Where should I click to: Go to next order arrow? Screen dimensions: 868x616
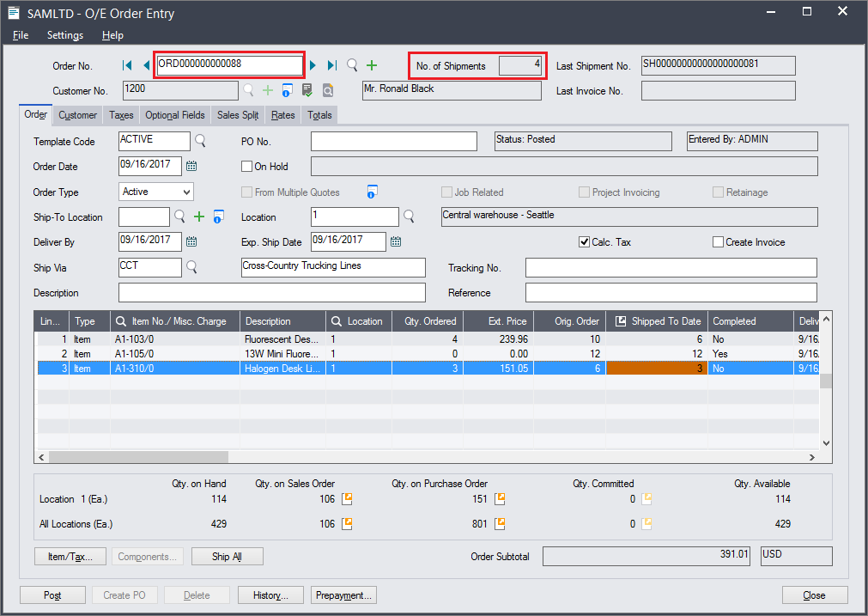tap(313, 65)
